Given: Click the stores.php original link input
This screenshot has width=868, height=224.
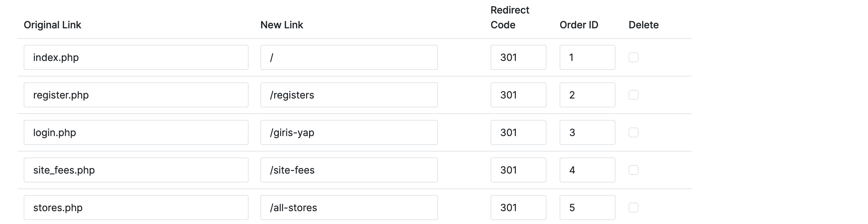Looking at the screenshot, I should coord(136,207).
